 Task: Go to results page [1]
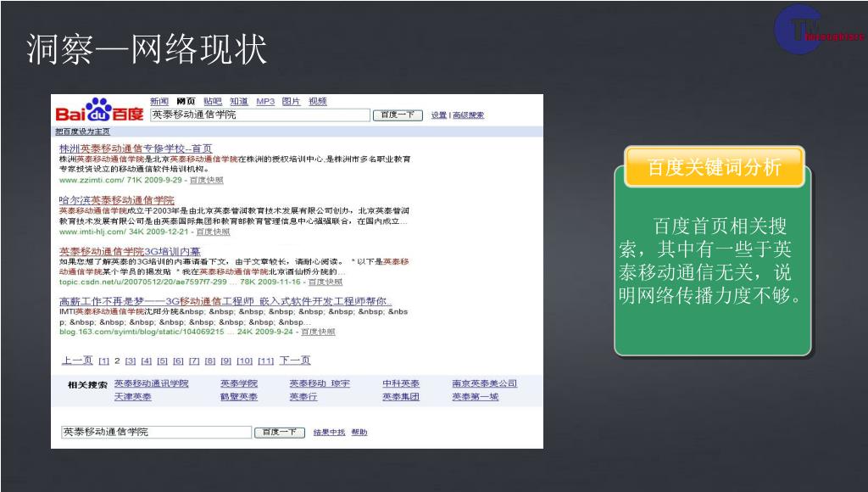click(x=104, y=361)
